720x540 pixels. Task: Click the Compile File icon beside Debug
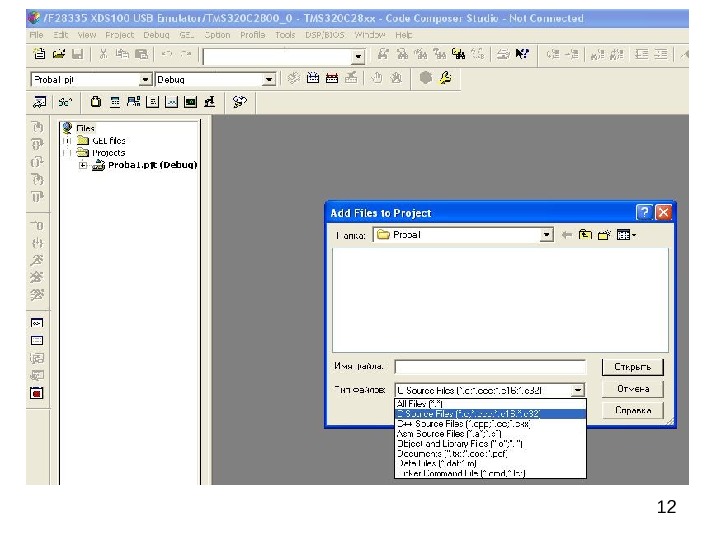(x=293, y=78)
